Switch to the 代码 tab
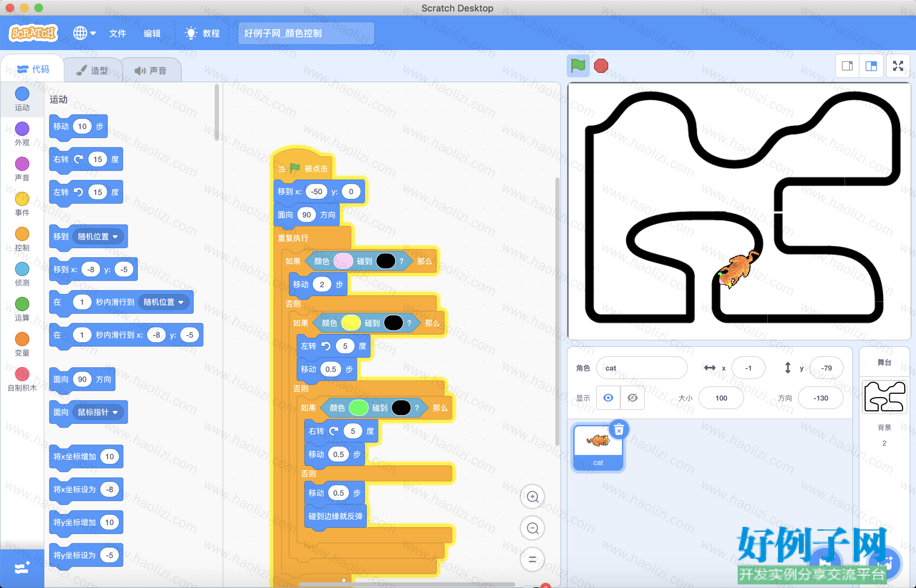The width and height of the screenshot is (916, 588). coord(33,69)
